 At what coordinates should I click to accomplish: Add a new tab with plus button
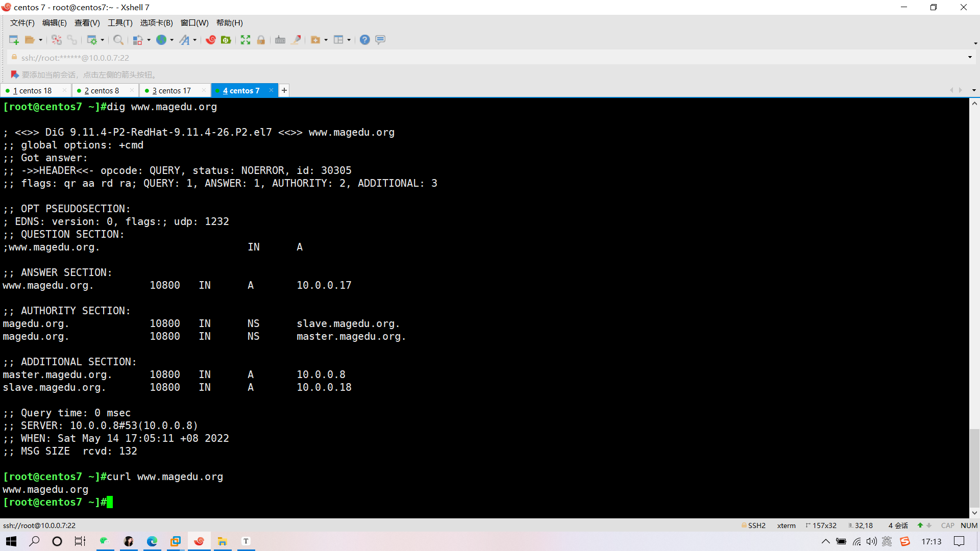(284, 90)
